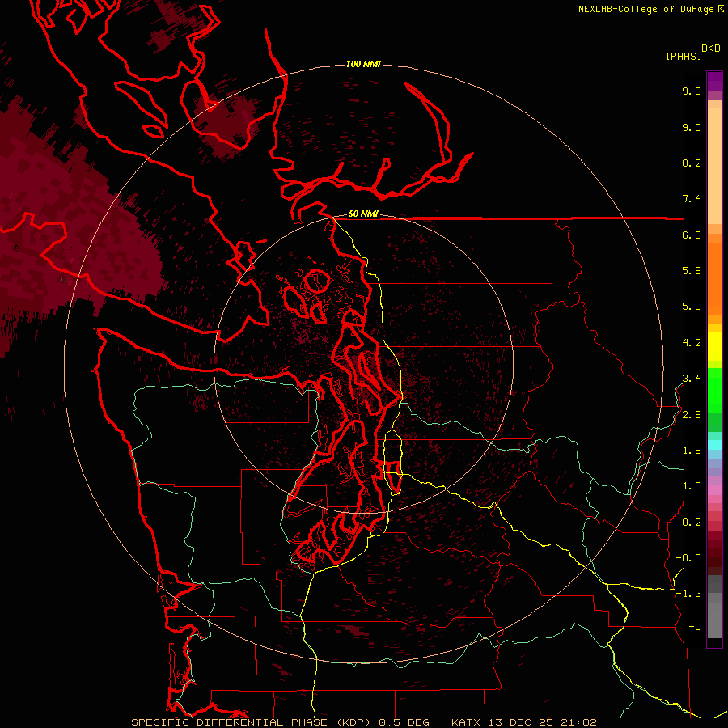Click the [PHAS] legend label
The image size is (728, 728).
[684, 56]
